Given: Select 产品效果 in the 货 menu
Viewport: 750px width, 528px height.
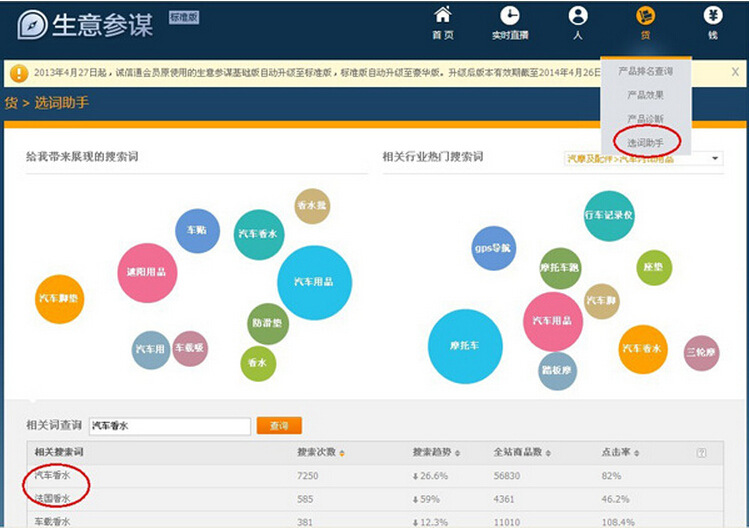Looking at the screenshot, I should tap(645, 95).
